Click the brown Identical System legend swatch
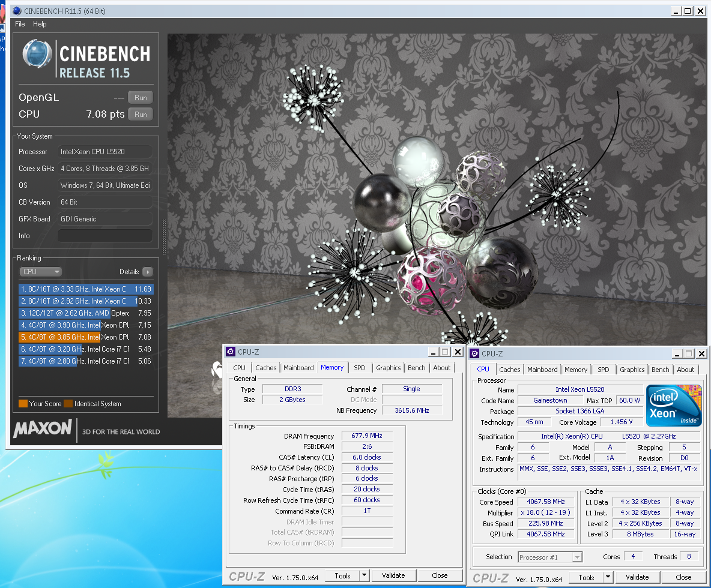 click(x=68, y=404)
